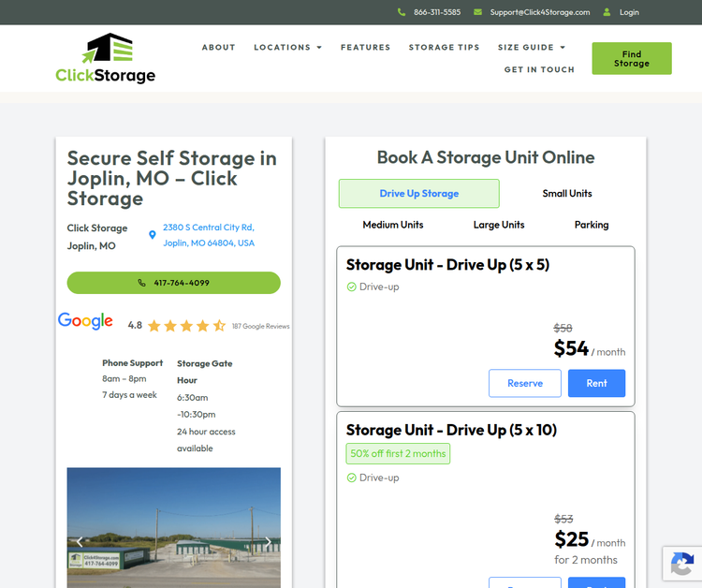The image size is (702, 588).
Task: Expand the Locations dropdown arrow
Action: pos(319,48)
